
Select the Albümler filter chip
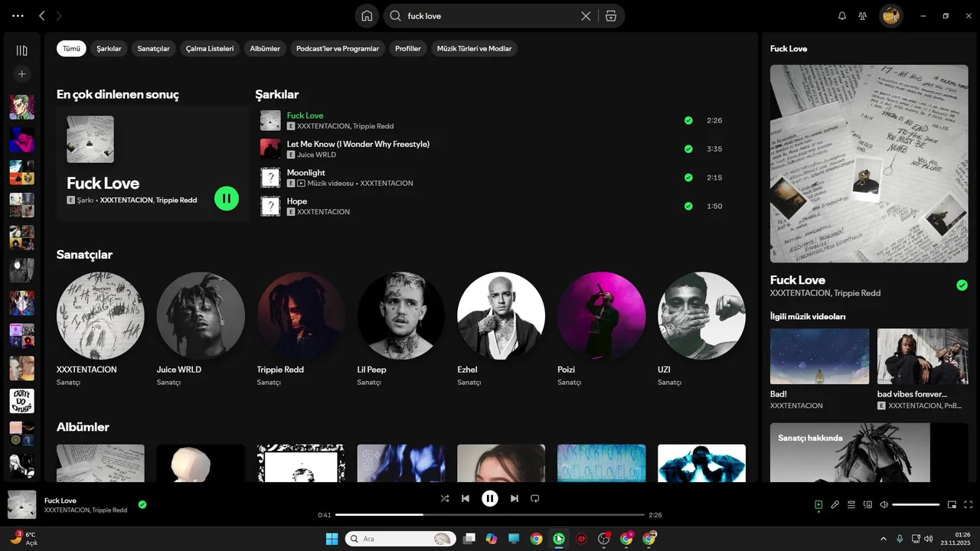(265, 48)
